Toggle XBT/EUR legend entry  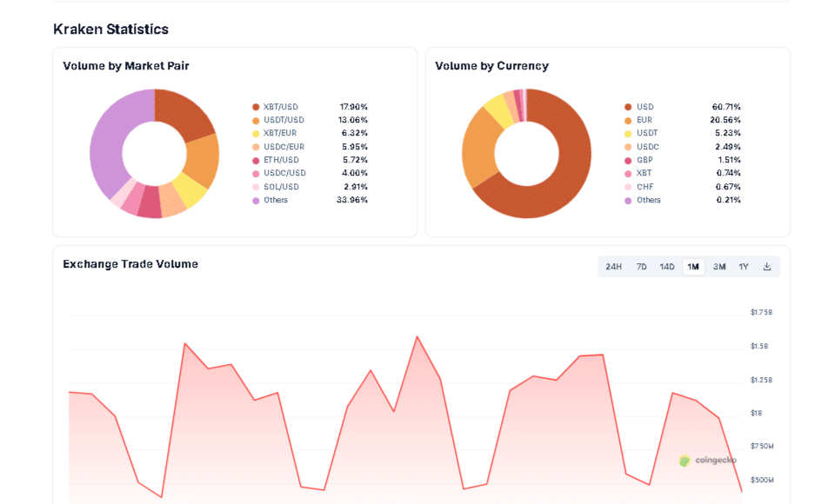(280, 134)
